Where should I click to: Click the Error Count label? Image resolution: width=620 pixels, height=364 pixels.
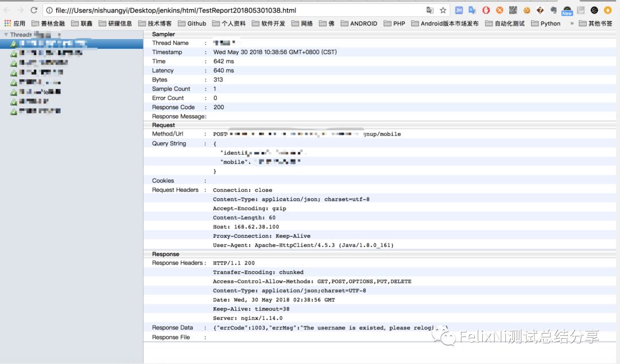[168, 98]
